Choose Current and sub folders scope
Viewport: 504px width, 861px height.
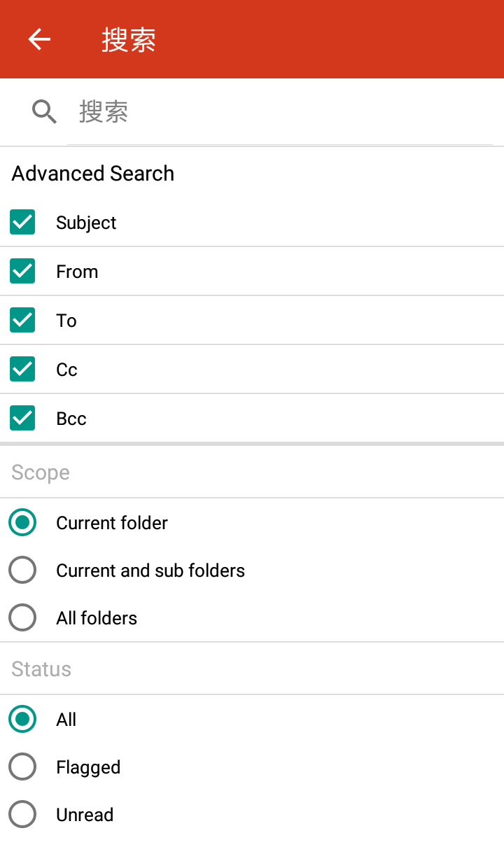tap(22, 570)
